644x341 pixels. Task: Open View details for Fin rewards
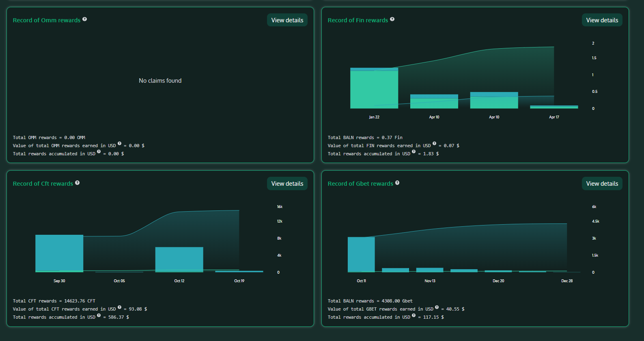click(x=602, y=20)
